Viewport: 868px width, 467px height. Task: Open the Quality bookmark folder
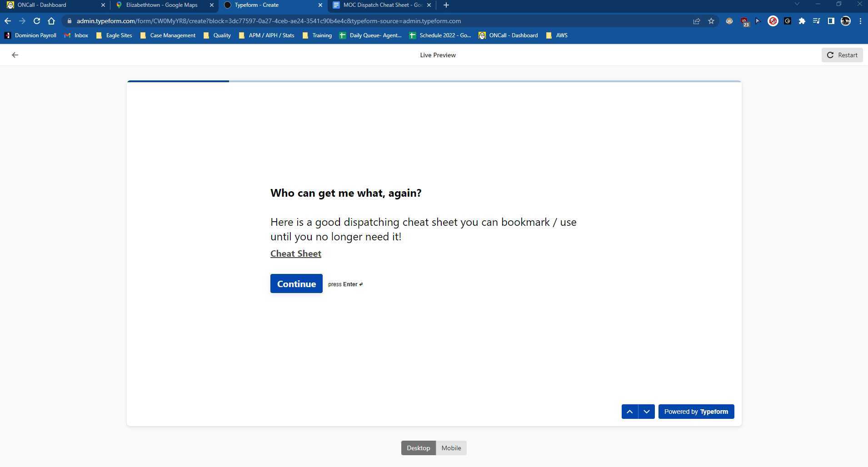217,35
